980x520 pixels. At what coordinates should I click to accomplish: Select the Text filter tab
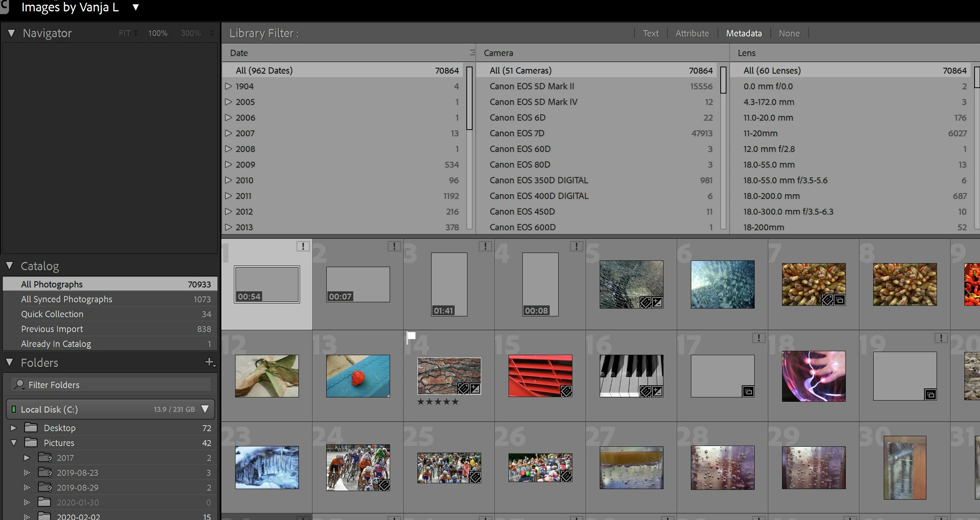click(x=651, y=33)
